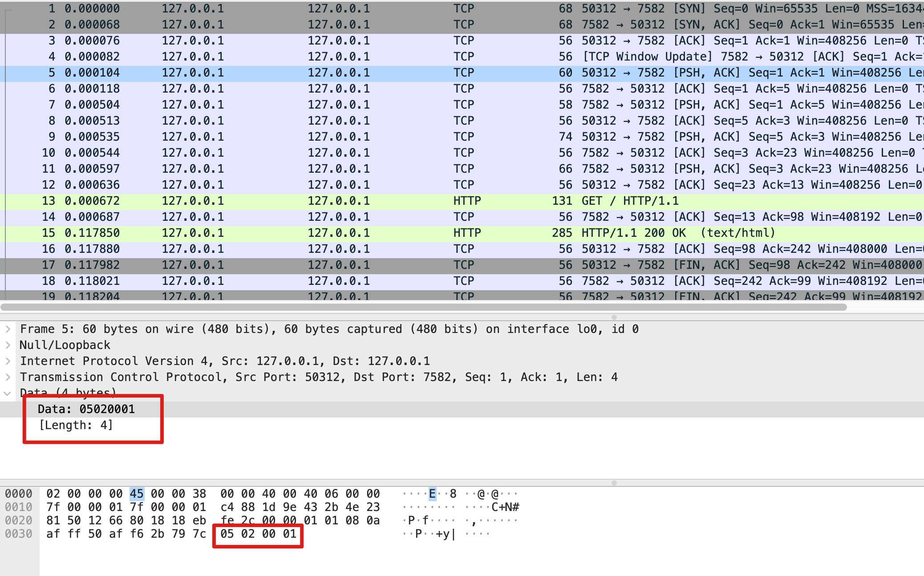
Task: Expand Internet Protocol Version 4 section
Action: tap(8, 361)
